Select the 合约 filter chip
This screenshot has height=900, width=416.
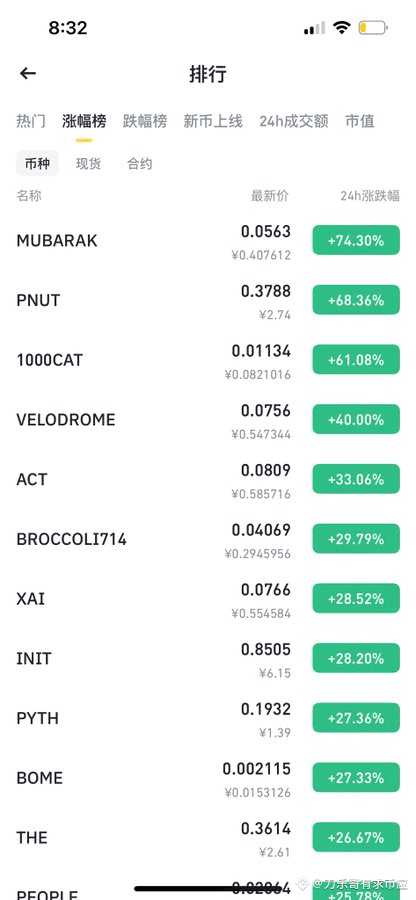139,164
